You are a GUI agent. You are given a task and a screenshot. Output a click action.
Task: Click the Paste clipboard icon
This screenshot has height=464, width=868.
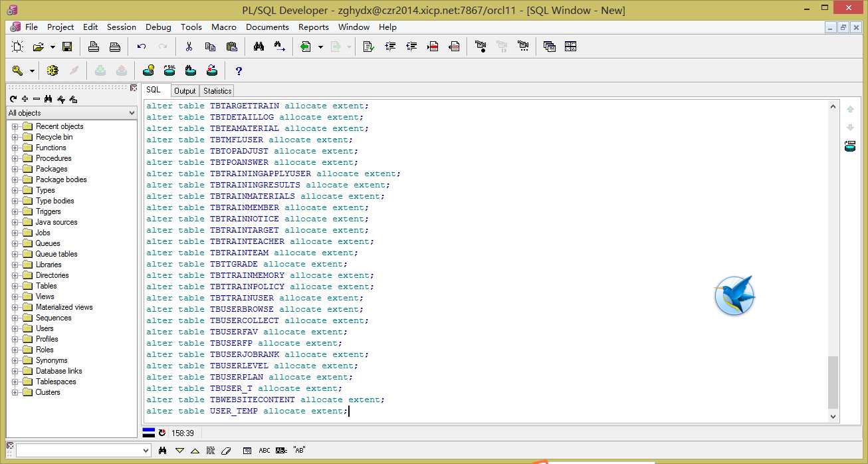click(231, 47)
